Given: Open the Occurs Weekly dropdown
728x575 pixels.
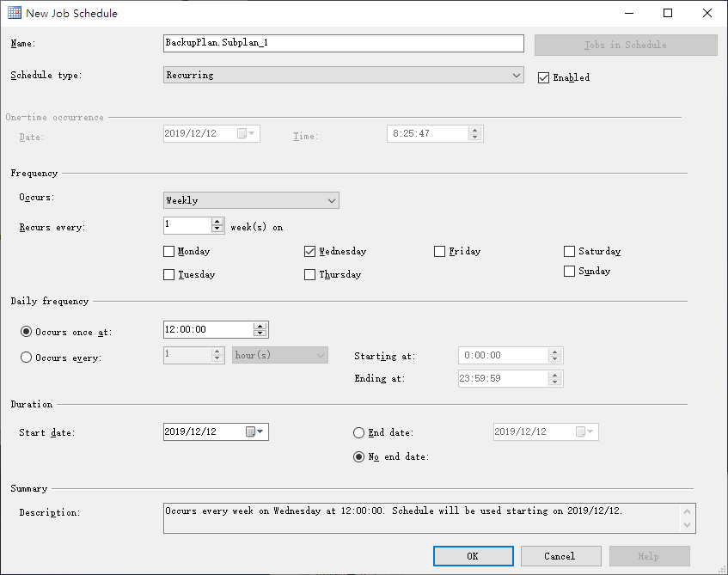Looking at the screenshot, I should tap(251, 200).
